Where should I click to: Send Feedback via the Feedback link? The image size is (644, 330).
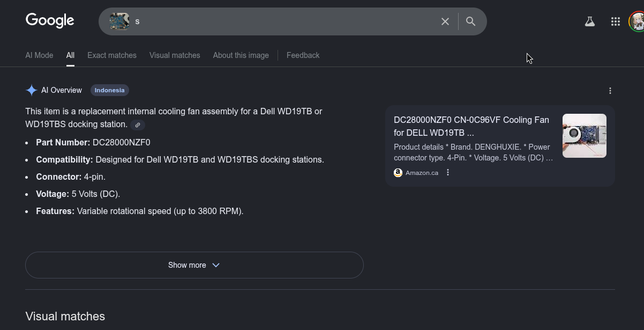click(x=303, y=55)
